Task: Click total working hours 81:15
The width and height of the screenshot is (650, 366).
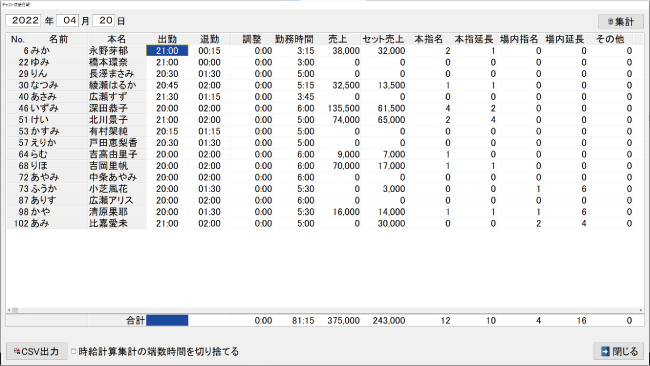Action: click(x=303, y=320)
